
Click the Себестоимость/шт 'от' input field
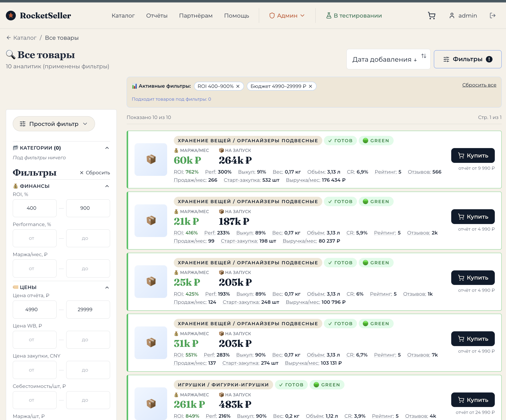(35, 400)
